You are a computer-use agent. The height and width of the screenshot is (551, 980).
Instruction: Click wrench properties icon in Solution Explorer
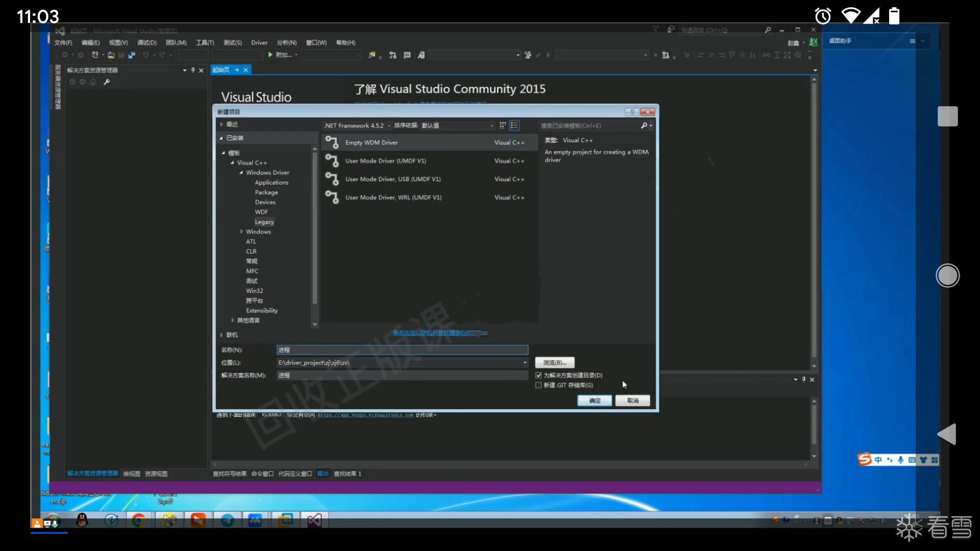pos(107,82)
